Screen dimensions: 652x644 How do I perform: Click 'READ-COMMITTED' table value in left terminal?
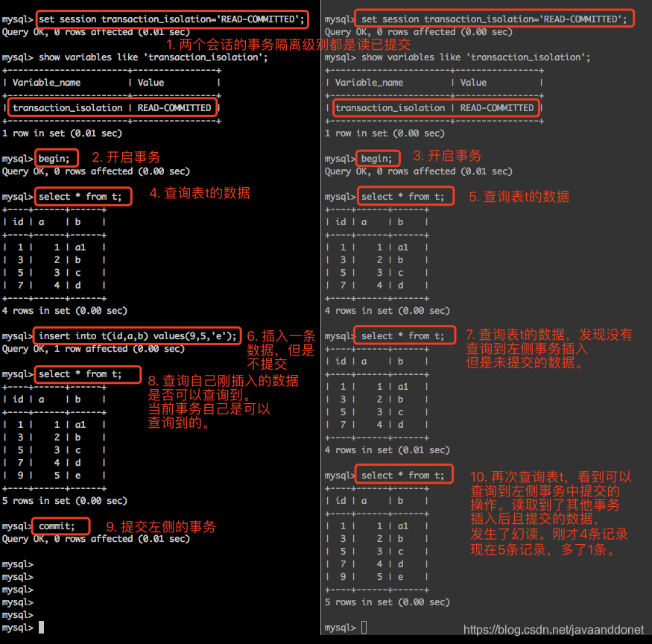click(x=174, y=108)
